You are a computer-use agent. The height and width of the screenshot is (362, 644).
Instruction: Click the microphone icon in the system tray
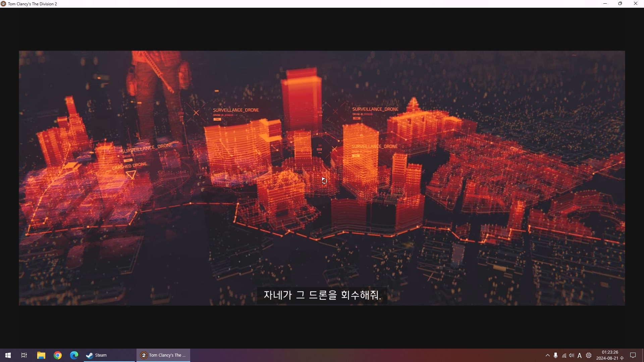coord(556,355)
